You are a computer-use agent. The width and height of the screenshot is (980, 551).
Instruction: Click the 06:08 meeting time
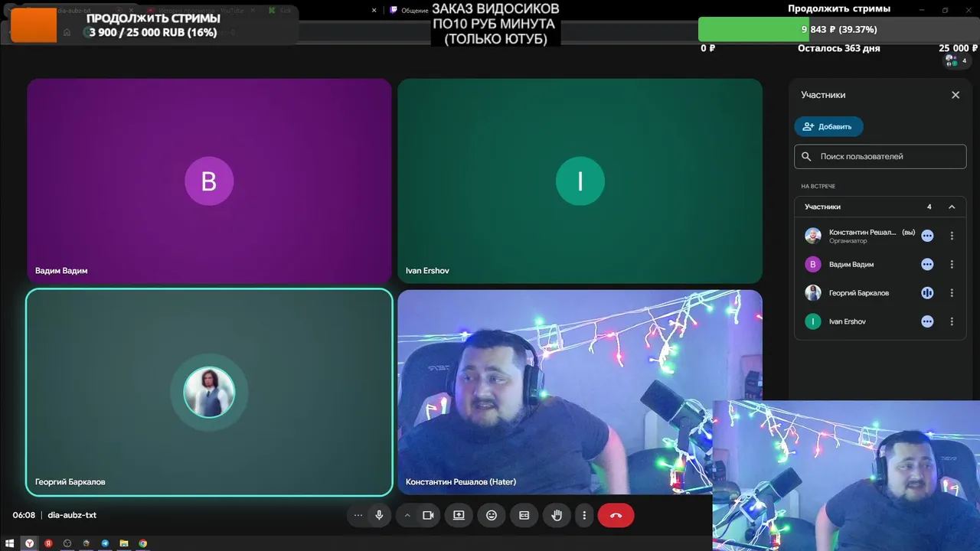click(24, 515)
